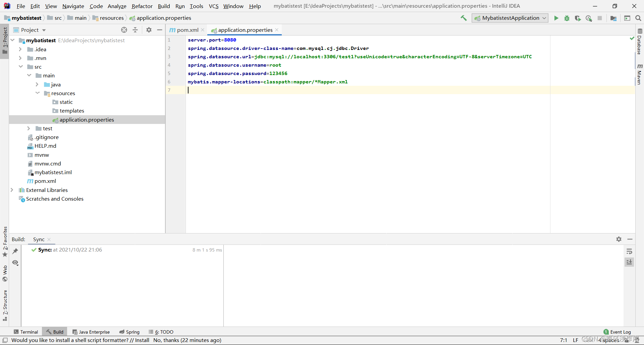This screenshot has width=644, height=345.
Task: Hide the Build tool window
Action: 630,239
